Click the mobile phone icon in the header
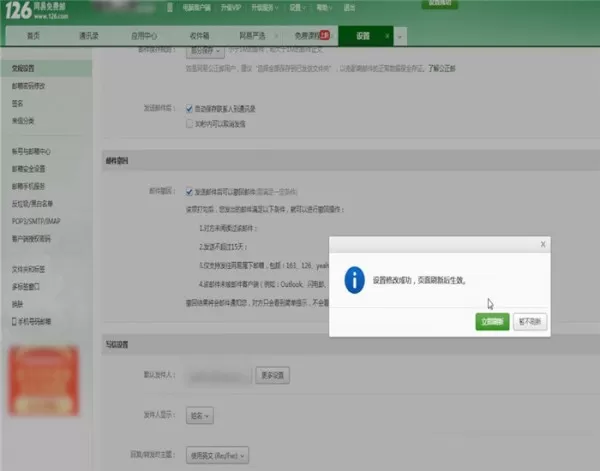Image resolution: width=600 pixels, height=471 pixels. (x=170, y=7)
